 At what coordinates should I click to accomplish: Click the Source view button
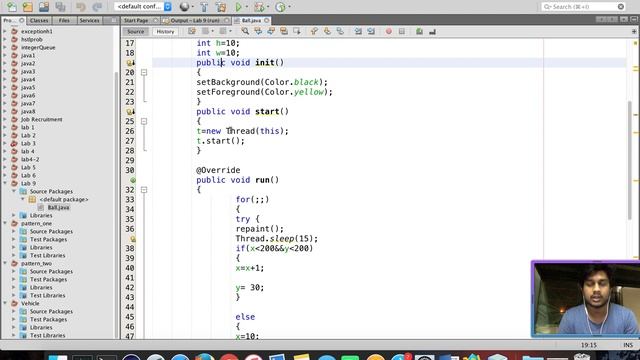tap(136, 31)
